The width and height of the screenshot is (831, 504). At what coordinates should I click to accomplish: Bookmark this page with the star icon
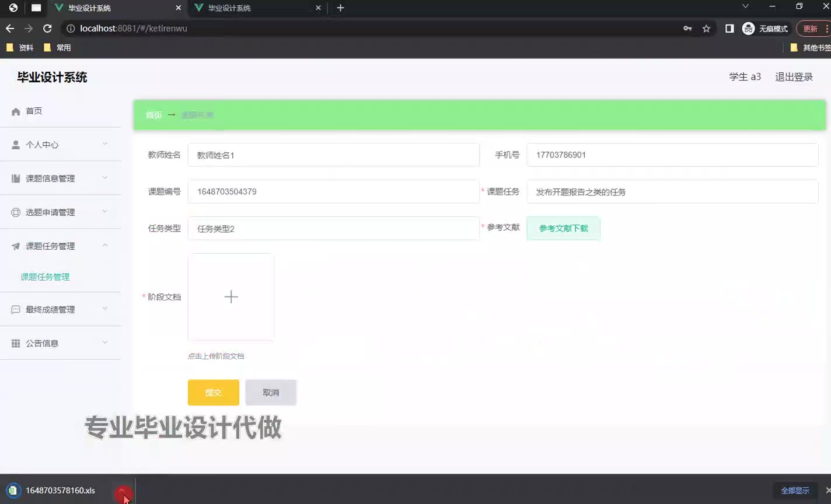point(706,29)
